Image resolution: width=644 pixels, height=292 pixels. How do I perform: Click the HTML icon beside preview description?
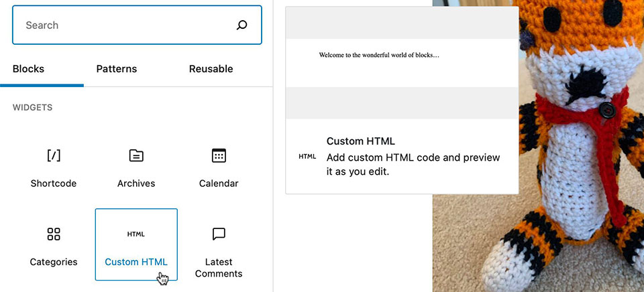point(307,157)
